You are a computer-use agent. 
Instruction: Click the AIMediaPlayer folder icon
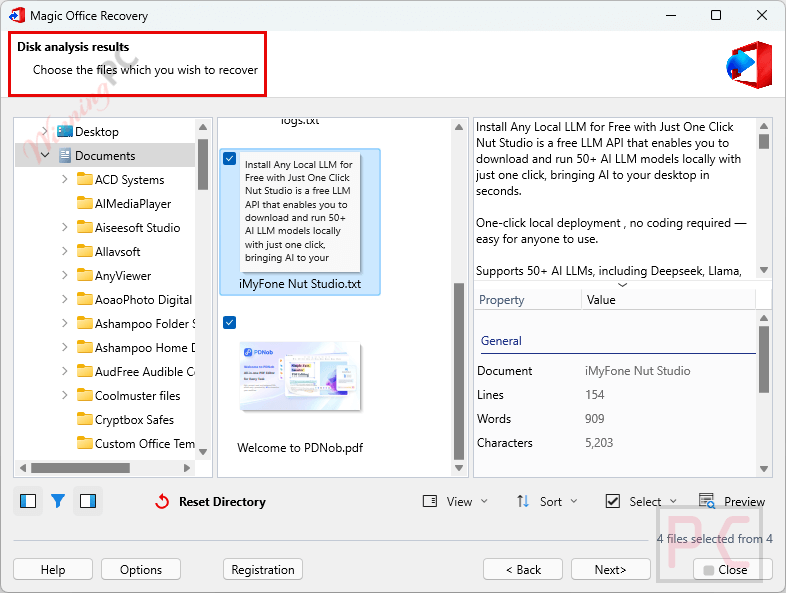point(85,203)
